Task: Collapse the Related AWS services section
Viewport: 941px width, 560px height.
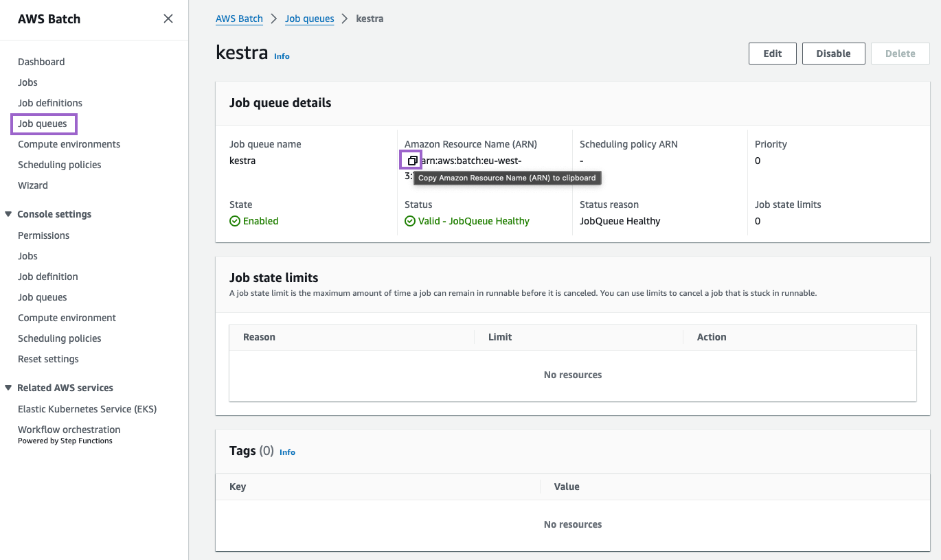Action: pos(9,388)
